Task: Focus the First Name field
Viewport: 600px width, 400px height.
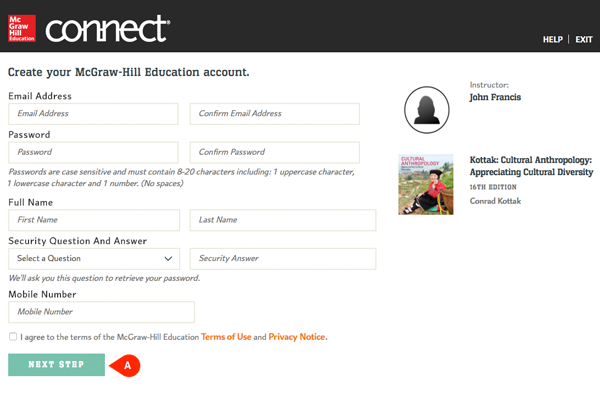Action: point(94,220)
